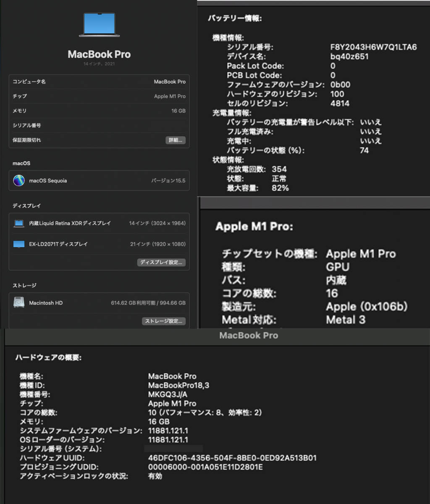430x504 pixels.
Task: Click the built-in Liquid Retina XDR display icon
Action: tap(19, 223)
